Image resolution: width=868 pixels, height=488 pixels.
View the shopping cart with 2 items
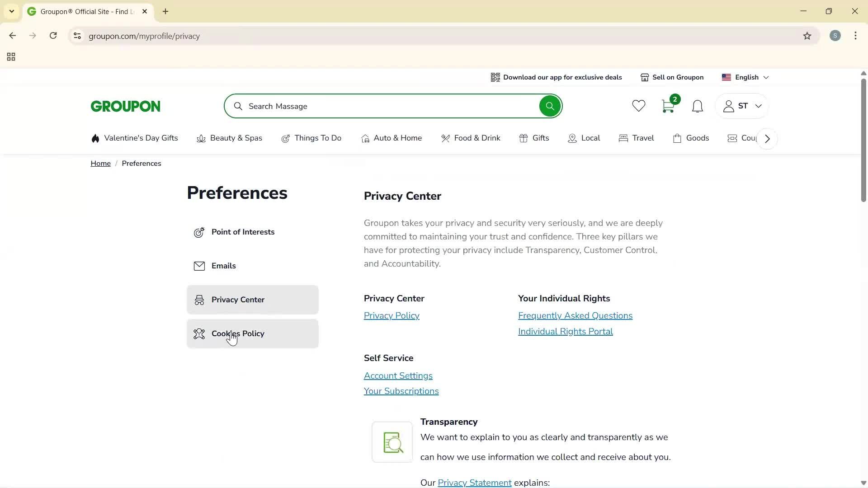coord(668,106)
